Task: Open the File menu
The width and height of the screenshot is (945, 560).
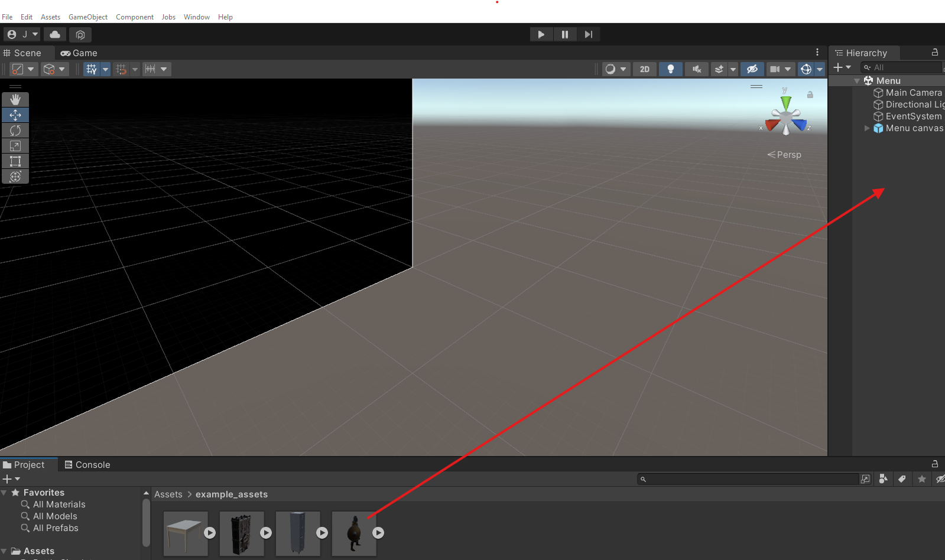Action: 7,17
